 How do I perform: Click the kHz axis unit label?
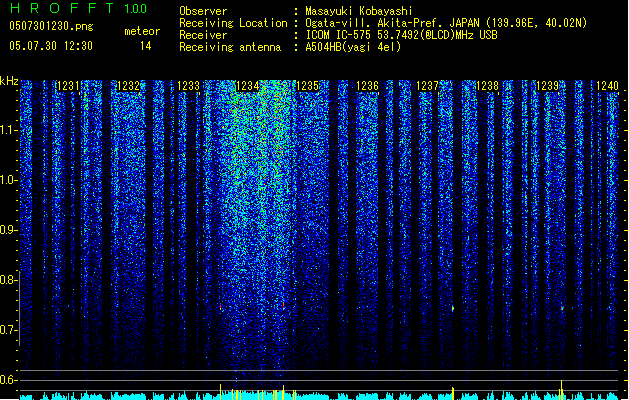9,81
